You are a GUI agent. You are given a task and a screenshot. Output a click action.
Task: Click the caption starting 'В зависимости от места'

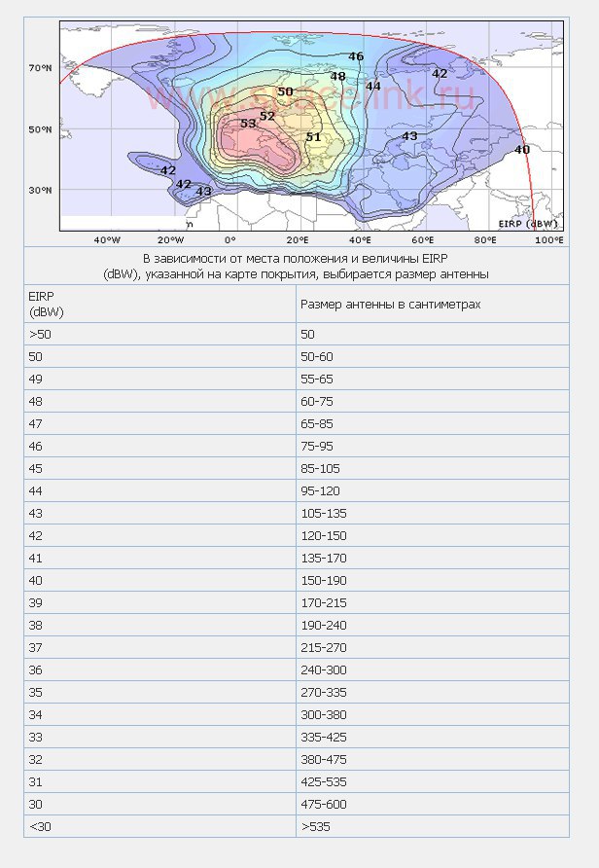[296, 267]
